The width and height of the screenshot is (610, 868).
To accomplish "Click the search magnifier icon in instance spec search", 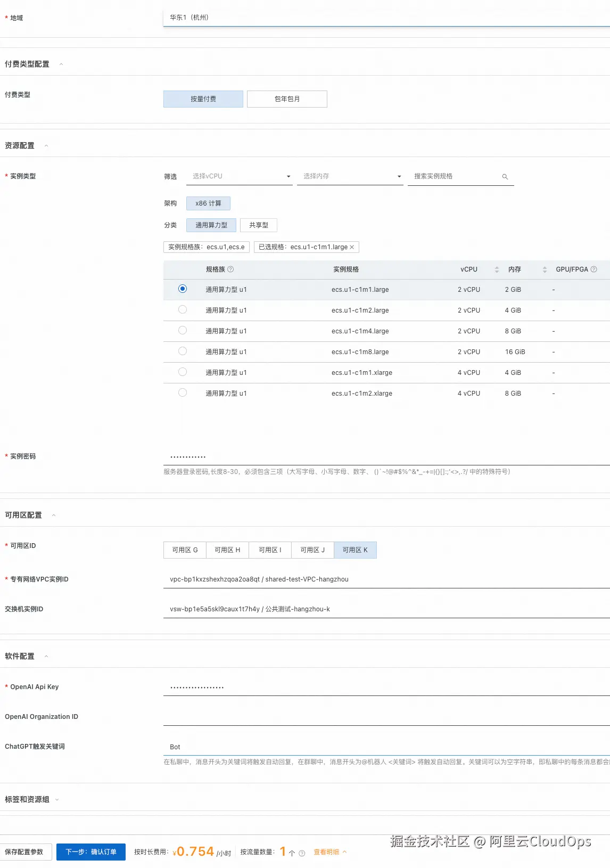I will [x=505, y=177].
